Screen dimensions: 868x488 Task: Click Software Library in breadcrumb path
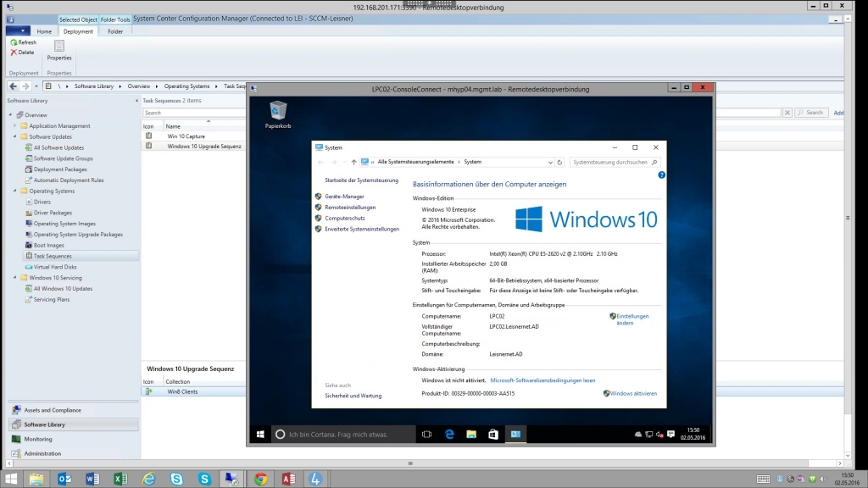93,86
